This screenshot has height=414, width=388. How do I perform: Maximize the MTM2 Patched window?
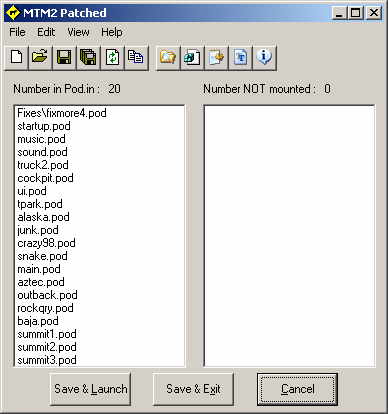click(x=356, y=13)
